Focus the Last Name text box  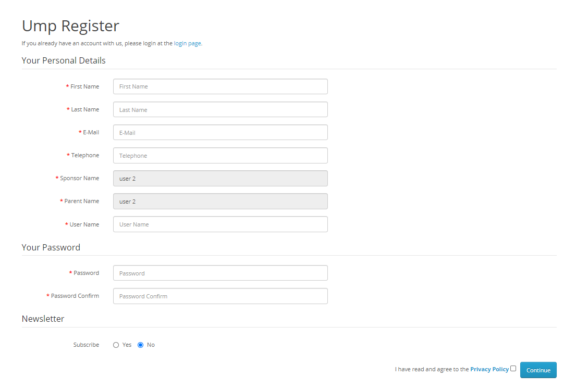tap(220, 109)
